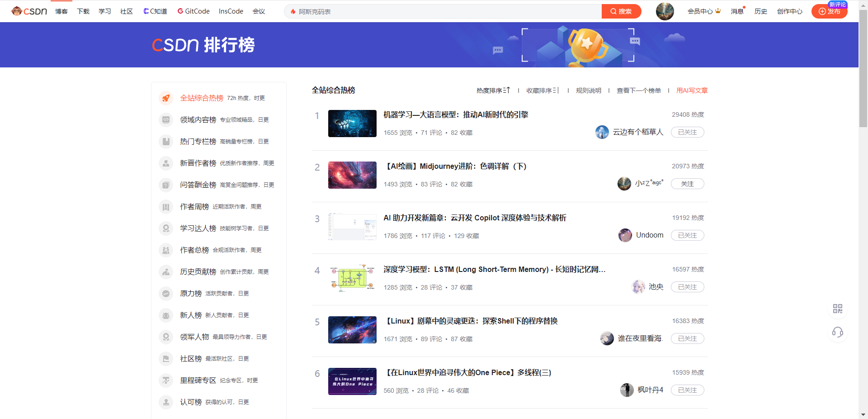The height and width of the screenshot is (419, 868).
Task: Click the 社区榜 sidebar icon
Action: click(x=166, y=359)
